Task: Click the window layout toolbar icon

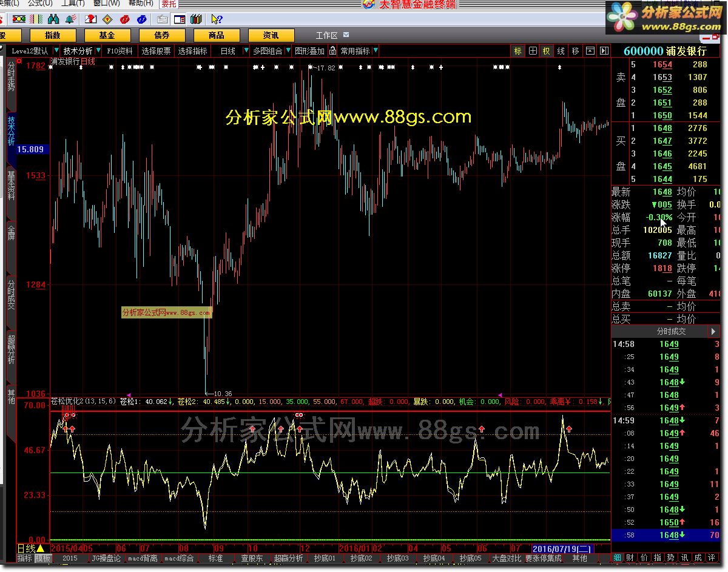Action: point(180,19)
